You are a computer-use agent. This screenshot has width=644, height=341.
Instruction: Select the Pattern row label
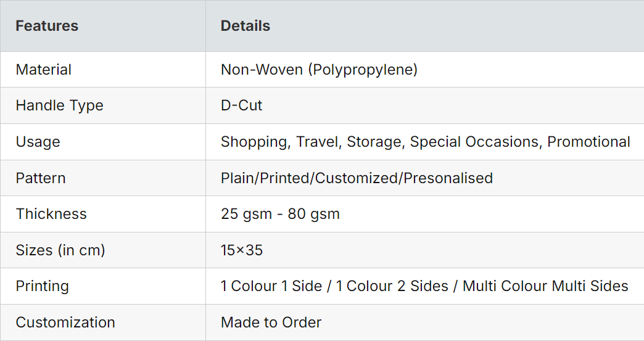[x=41, y=178]
